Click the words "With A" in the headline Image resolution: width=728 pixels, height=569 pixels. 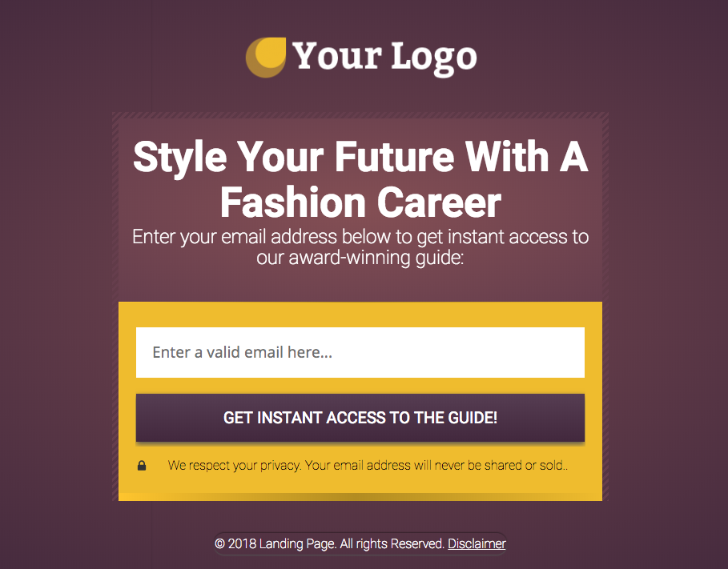[527, 157]
